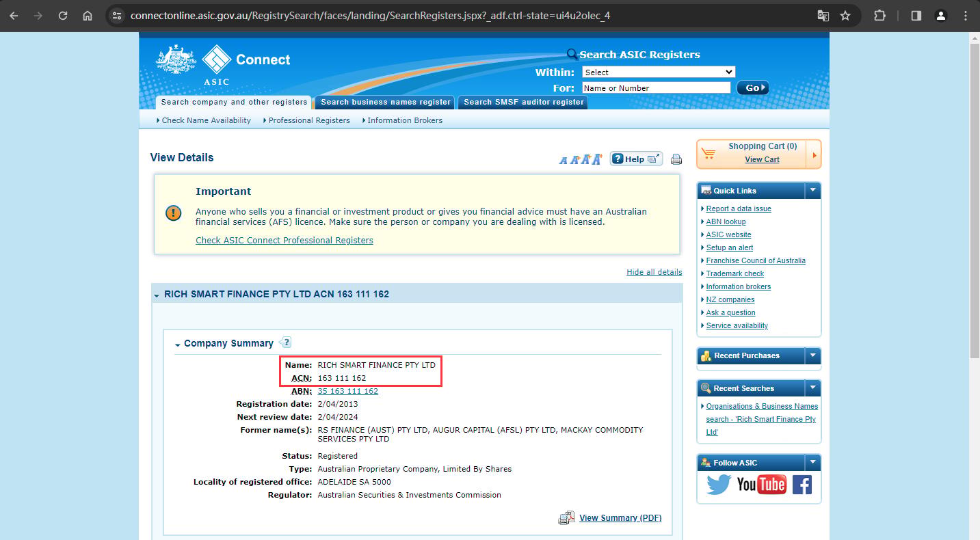
Task: Switch to Search business names register tab
Action: [x=386, y=102]
